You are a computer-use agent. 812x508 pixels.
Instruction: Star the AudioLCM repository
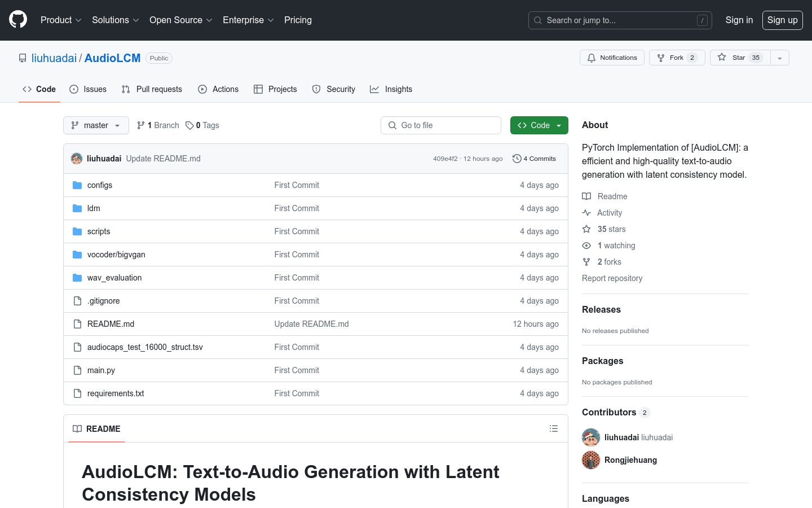pos(740,58)
